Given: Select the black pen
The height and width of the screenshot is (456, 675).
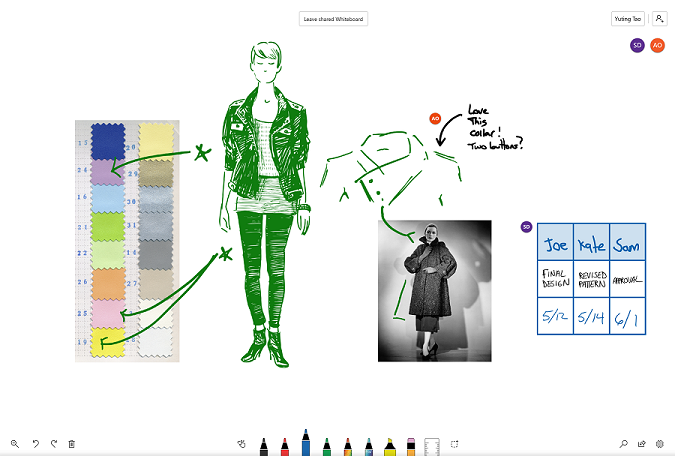Looking at the screenshot, I should [x=263, y=445].
